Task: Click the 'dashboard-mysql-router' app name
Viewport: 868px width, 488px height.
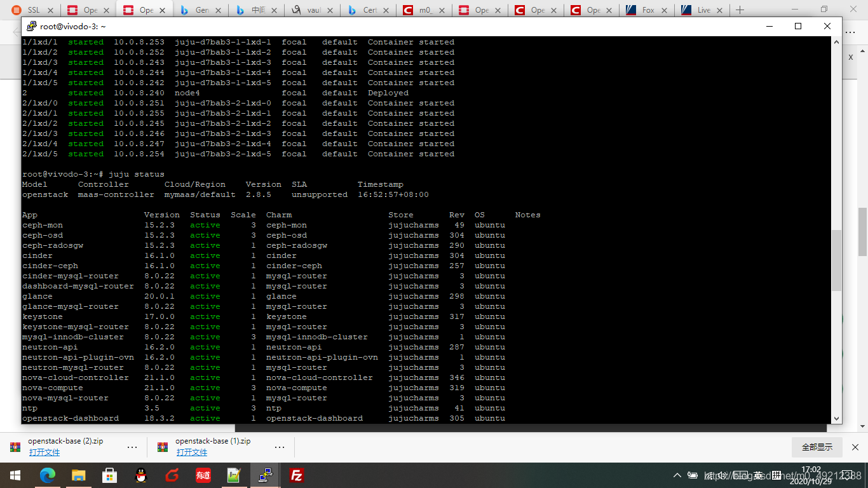Action: 78,286
